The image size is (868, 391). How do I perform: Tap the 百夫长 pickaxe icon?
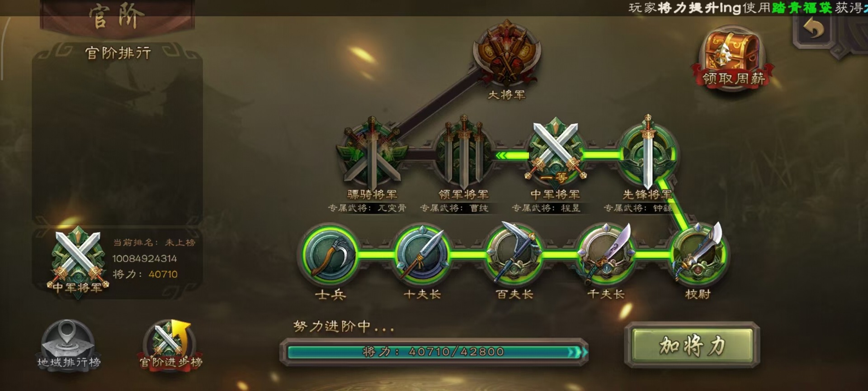[x=514, y=253]
